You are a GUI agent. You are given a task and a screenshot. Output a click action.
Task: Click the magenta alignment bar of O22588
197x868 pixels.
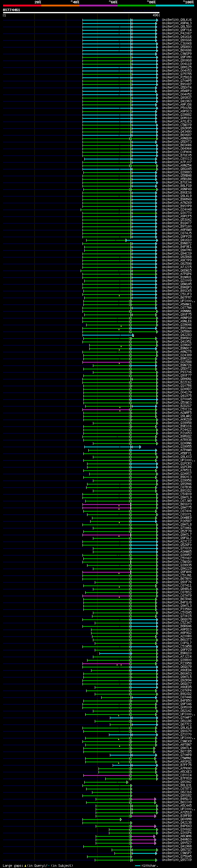pyautogui.click(x=106, y=362)
